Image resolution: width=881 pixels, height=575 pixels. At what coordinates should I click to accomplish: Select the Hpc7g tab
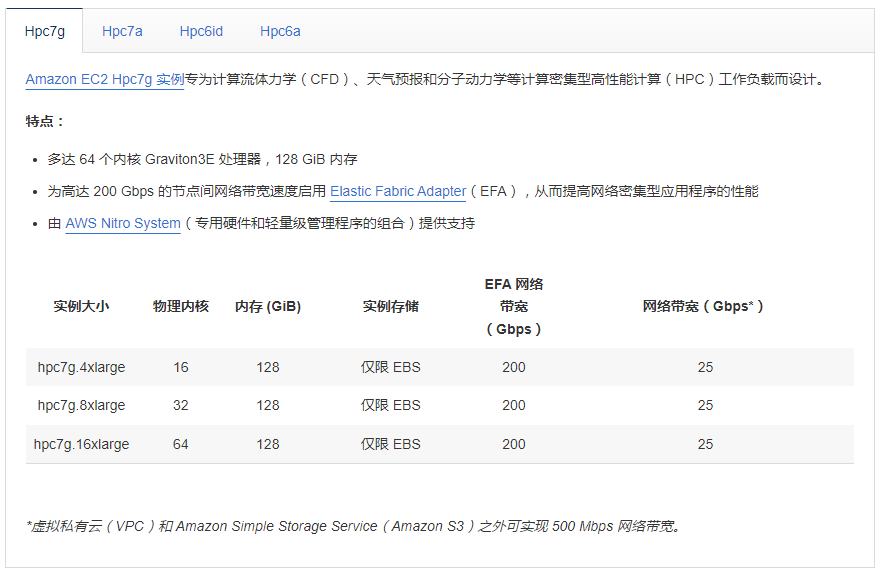[44, 31]
